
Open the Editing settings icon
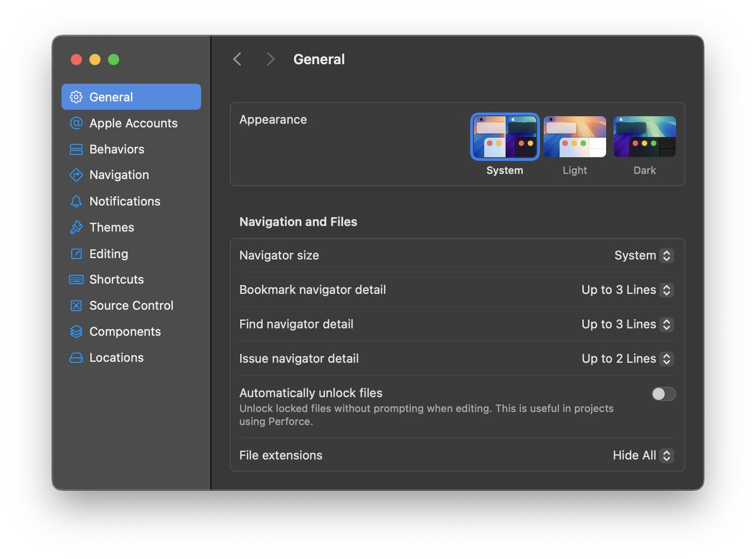click(x=76, y=254)
